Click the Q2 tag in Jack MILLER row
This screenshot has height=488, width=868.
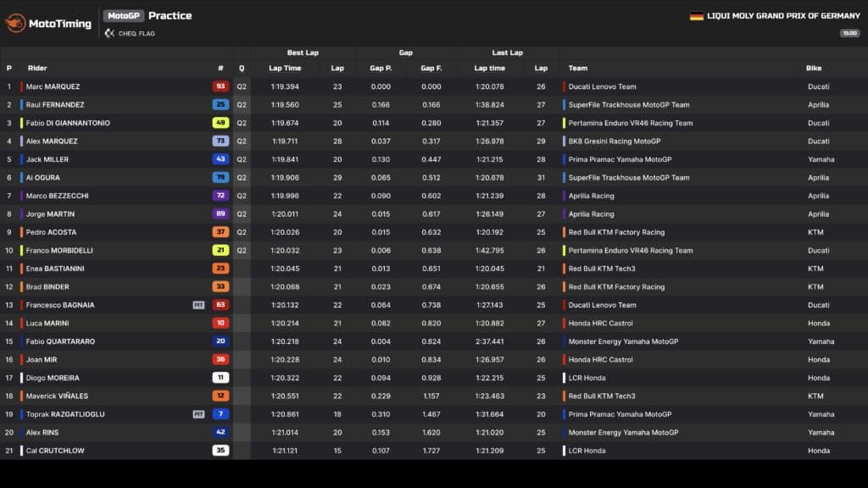pyautogui.click(x=242, y=159)
